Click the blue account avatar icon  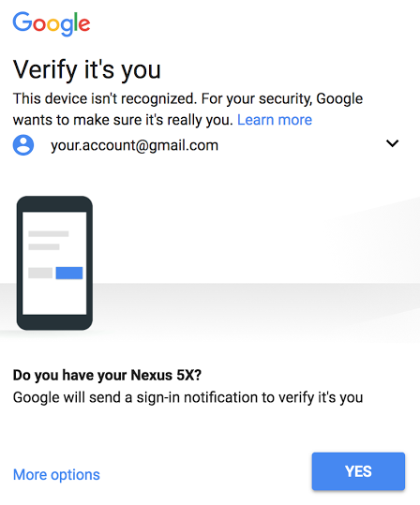click(23, 145)
